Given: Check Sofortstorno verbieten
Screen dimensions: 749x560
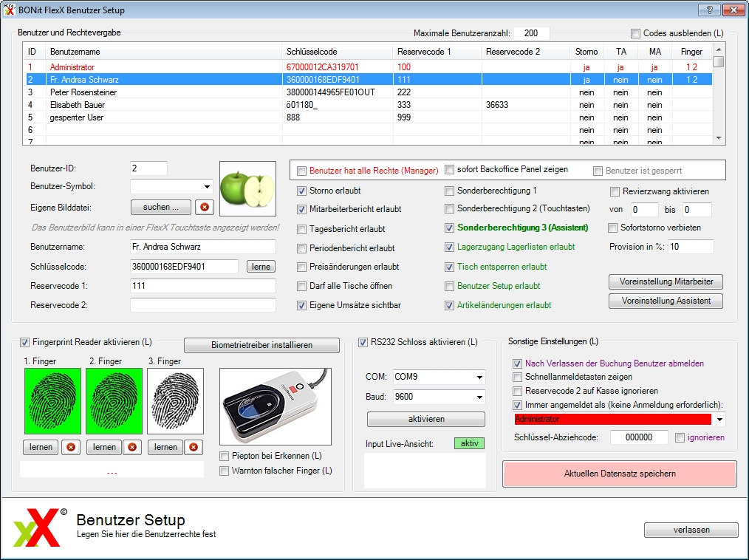Looking at the screenshot, I should [x=613, y=228].
